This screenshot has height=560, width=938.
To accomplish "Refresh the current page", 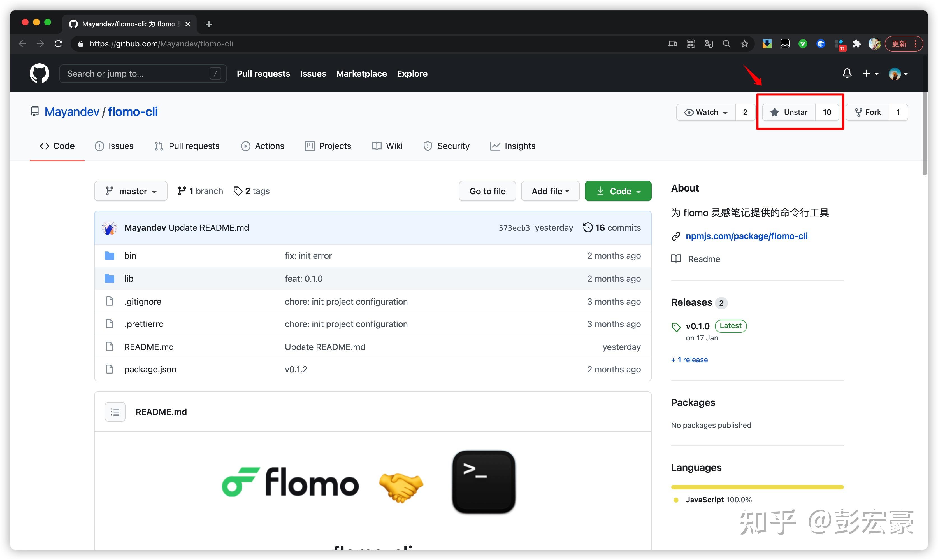I will coord(59,43).
